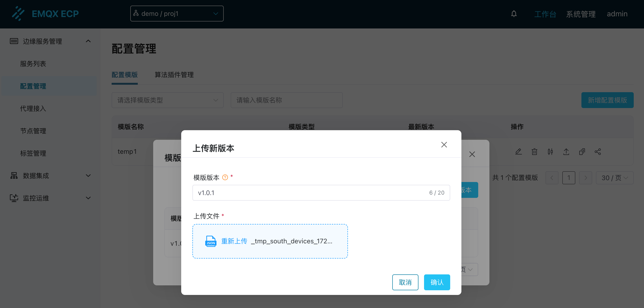Click the deploy/push icon for temp1
This screenshot has width=644, height=308.
(567, 151)
